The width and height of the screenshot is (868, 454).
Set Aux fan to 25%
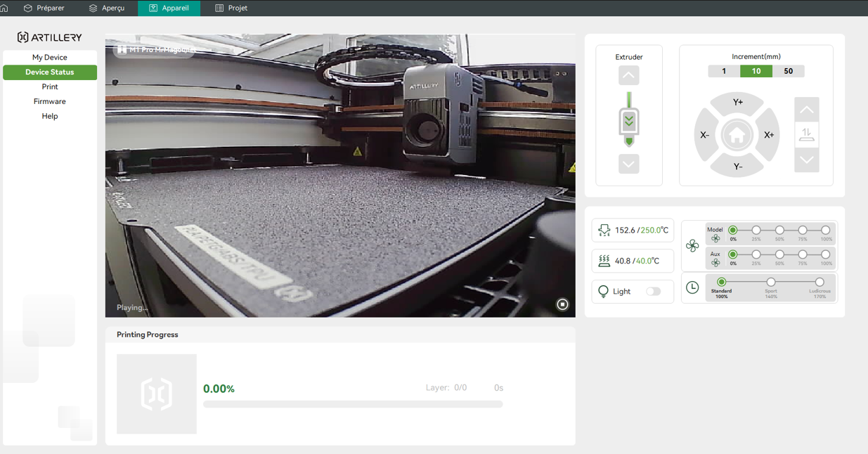point(756,254)
